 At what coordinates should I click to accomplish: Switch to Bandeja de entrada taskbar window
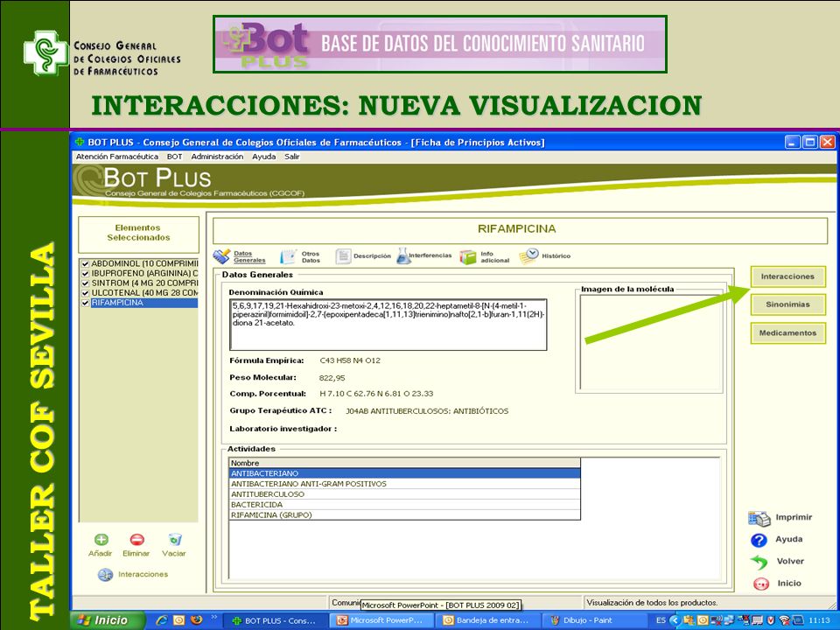tap(488, 620)
